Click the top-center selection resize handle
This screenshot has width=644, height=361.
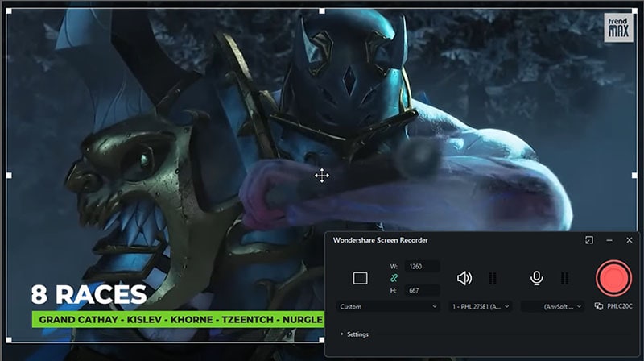tap(321, 11)
